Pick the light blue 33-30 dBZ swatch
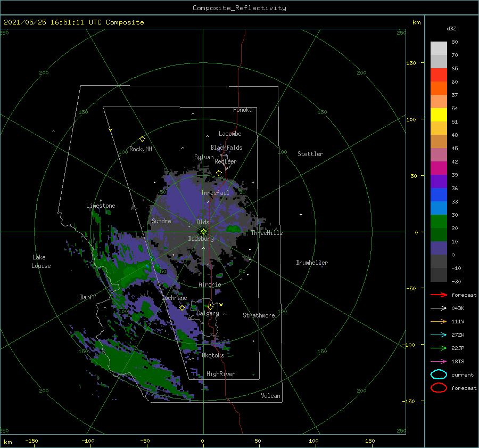 pyautogui.click(x=439, y=208)
